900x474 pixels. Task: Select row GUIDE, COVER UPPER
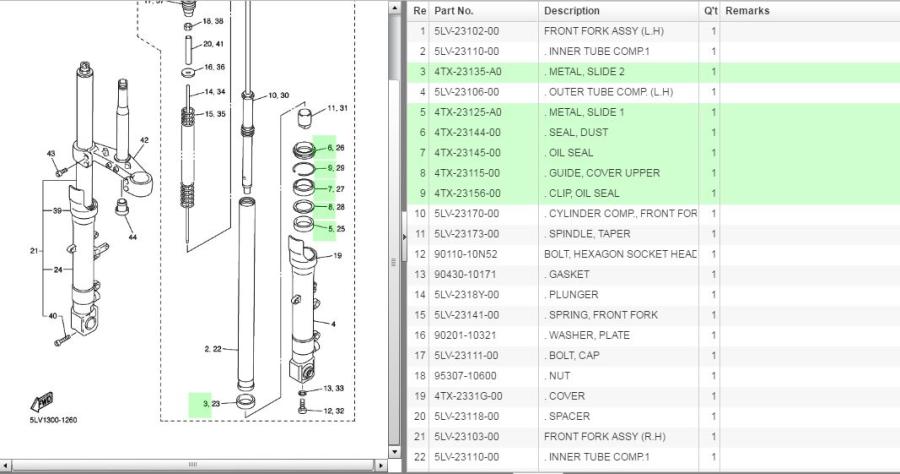point(654,173)
